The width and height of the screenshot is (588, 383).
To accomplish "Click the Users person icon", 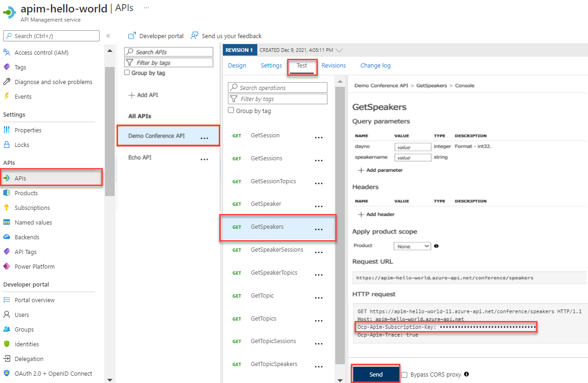I will [6, 315].
